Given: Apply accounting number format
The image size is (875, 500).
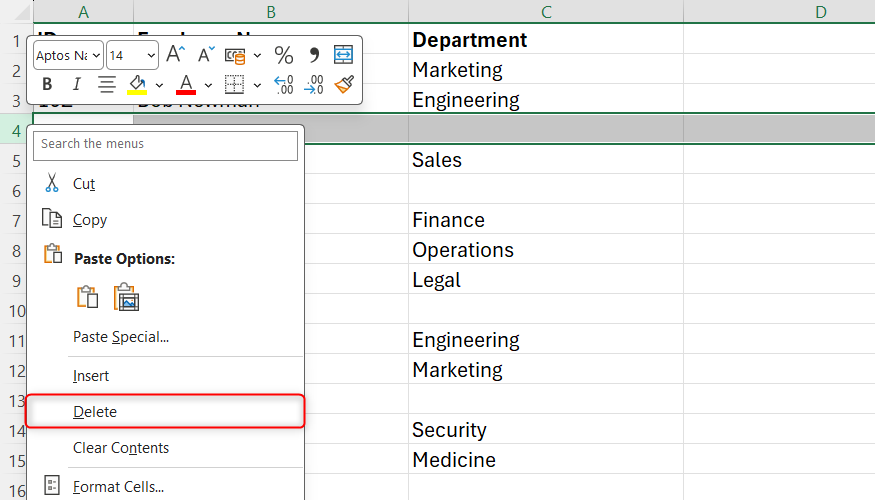Looking at the screenshot, I should pos(235,55).
